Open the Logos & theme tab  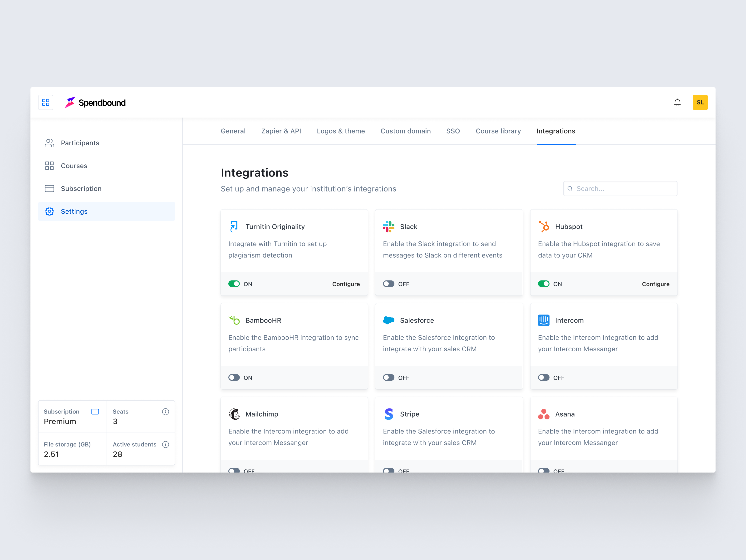[341, 131]
